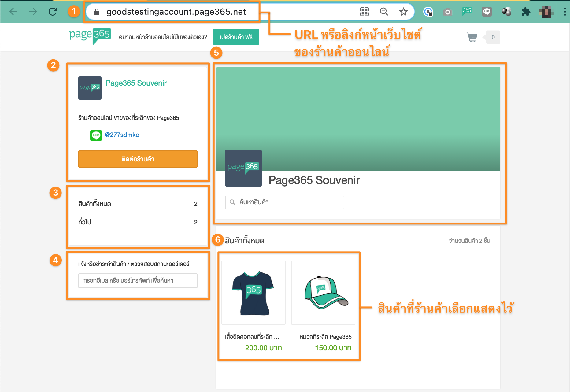Bookmark this page with the star icon
The height and width of the screenshot is (392, 570).
coord(404,12)
